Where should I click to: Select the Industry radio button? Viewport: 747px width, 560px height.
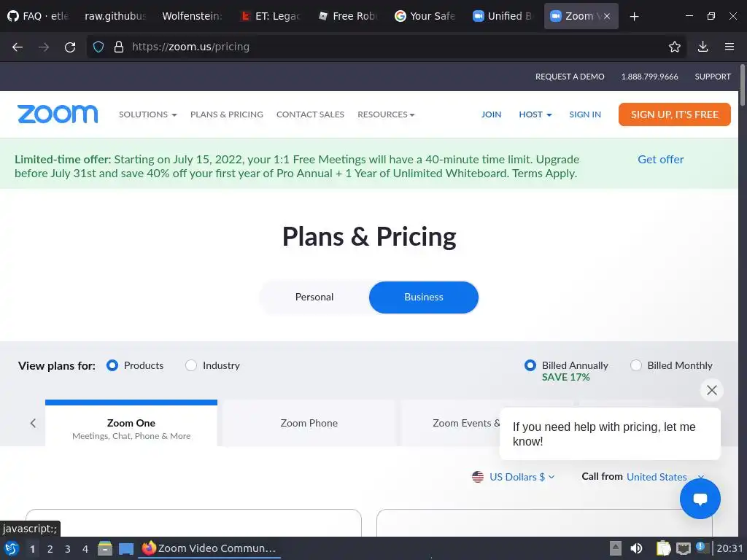pos(191,365)
